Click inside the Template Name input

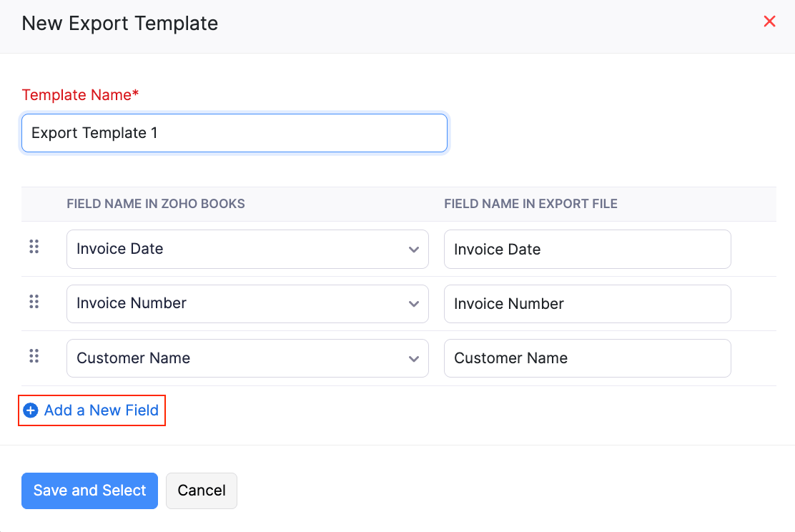(234, 133)
